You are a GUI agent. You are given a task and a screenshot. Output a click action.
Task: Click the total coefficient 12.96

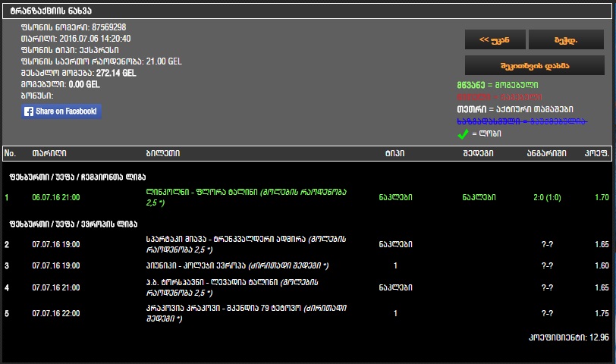point(599,337)
